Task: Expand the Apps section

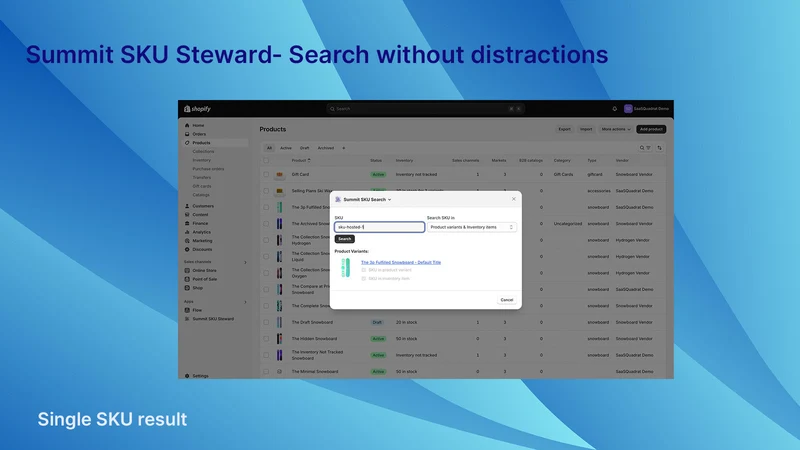Action: (x=245, y=302)
